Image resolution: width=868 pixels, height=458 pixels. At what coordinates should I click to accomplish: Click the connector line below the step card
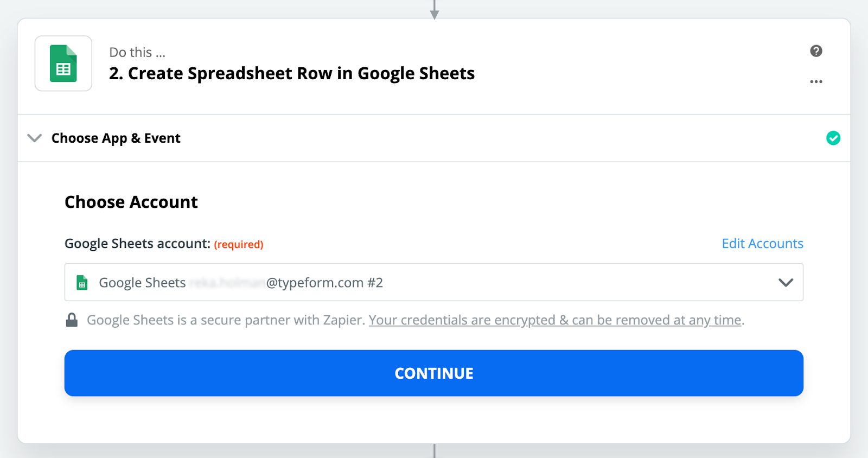point(434,451)
